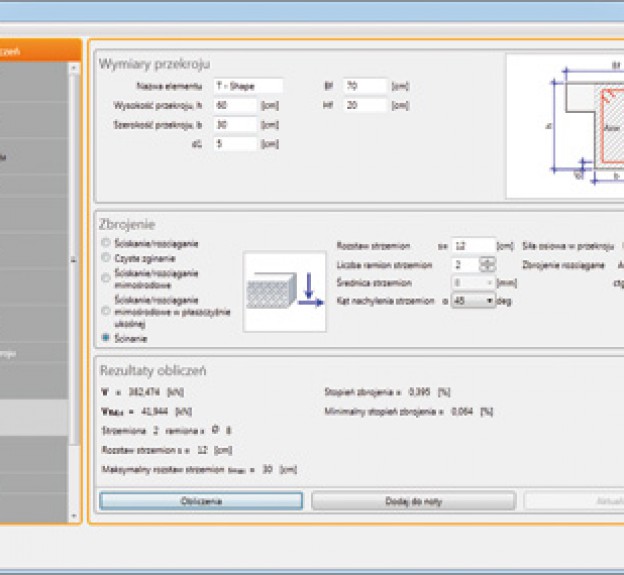Select Ściskanie/rozciąganie mimośrodowe radio button
The image size is (624, 575).
[x=107, y=275]
